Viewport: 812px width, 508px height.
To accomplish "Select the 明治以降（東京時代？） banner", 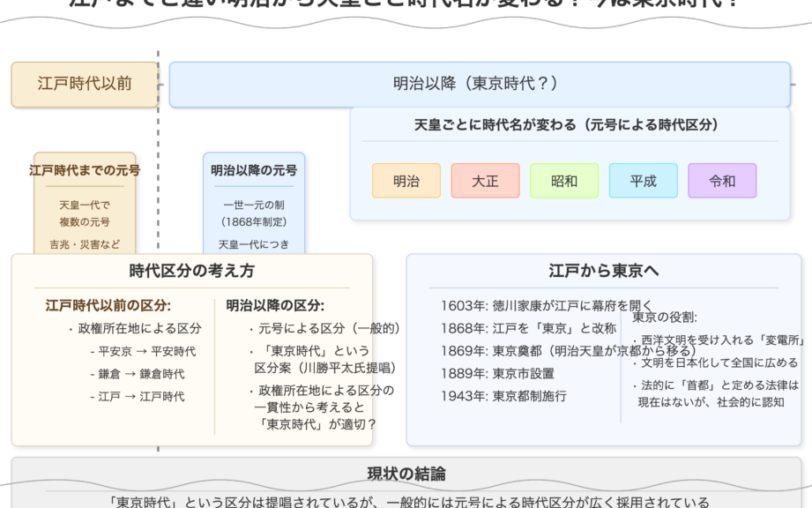I will [x=479, y=84].
